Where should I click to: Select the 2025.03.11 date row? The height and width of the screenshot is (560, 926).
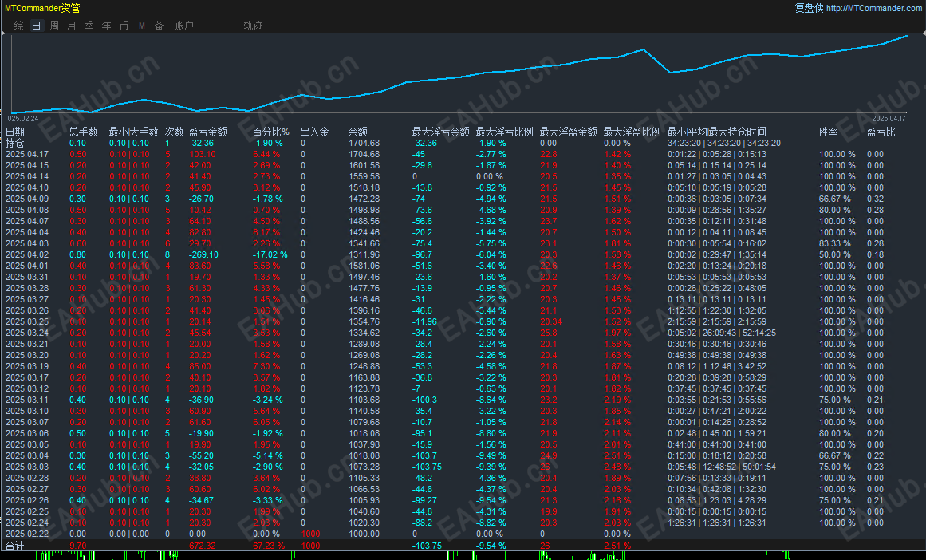point(27,400)
